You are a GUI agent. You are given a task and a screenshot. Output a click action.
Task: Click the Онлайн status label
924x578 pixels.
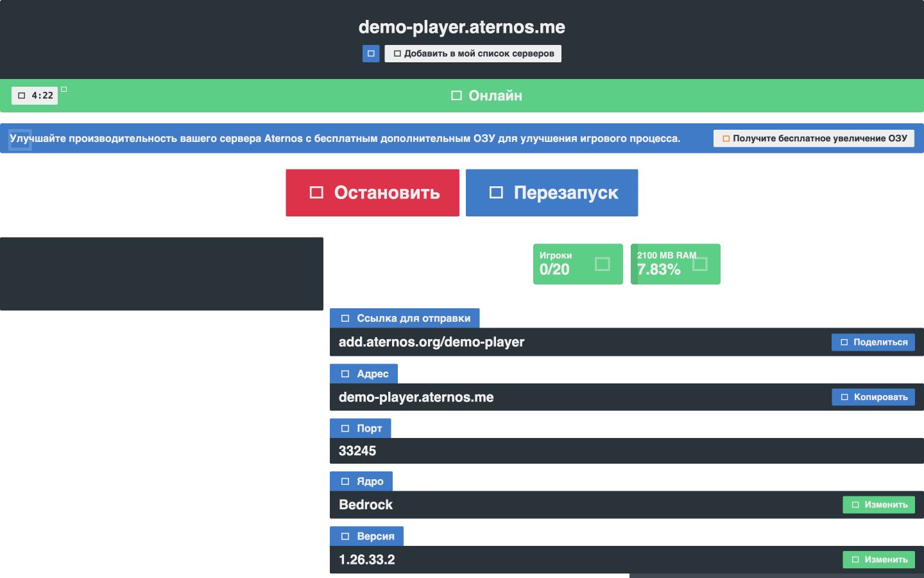[487, 96]
